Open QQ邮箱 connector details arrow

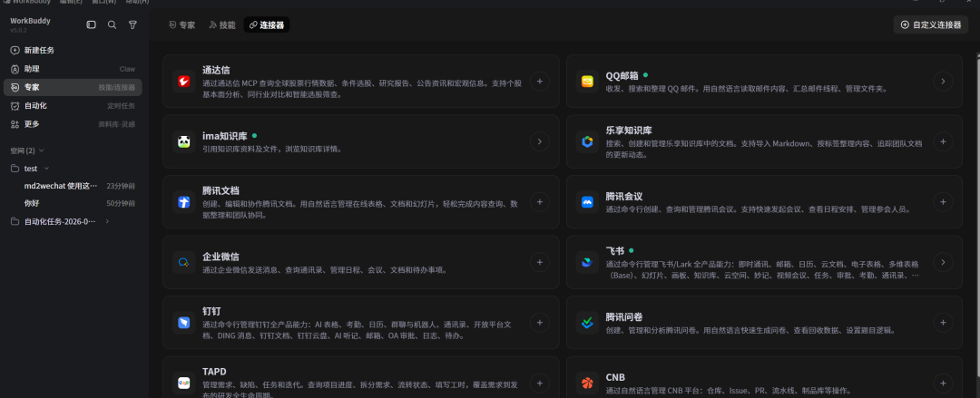coord(943,82)
